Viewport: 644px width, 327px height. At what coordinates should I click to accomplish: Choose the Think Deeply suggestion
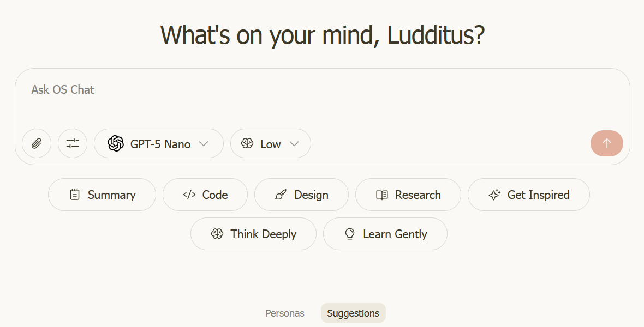(253, 234)
